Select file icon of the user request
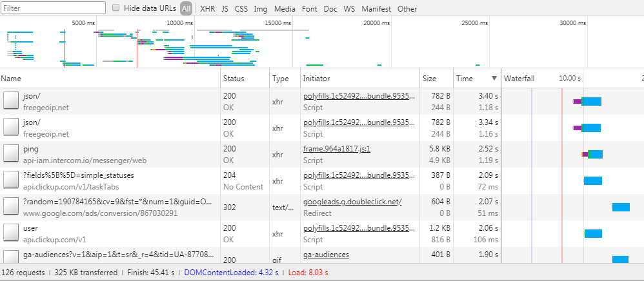The image size is (644, 281). (11, 233)
